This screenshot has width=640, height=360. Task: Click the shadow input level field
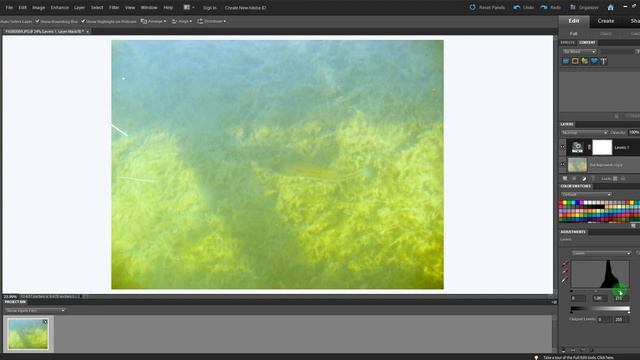(577, 298)
